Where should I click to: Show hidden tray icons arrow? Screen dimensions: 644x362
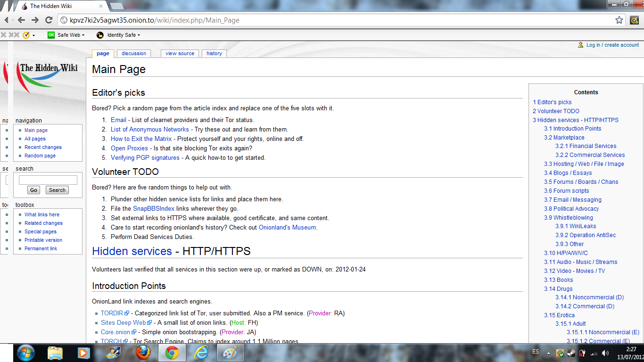point(548,353)
